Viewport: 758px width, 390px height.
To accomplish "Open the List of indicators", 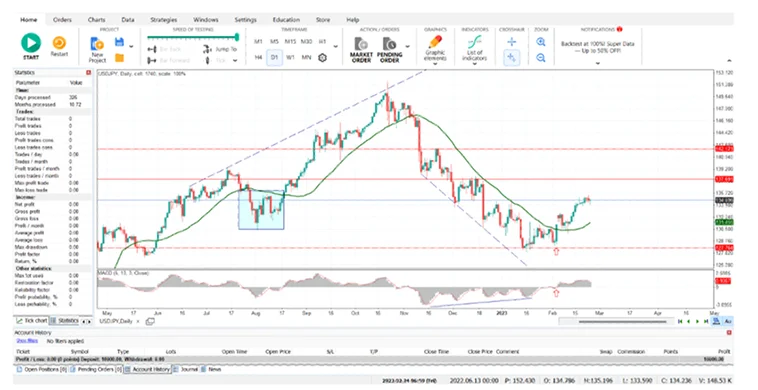I will coord(474,48).
